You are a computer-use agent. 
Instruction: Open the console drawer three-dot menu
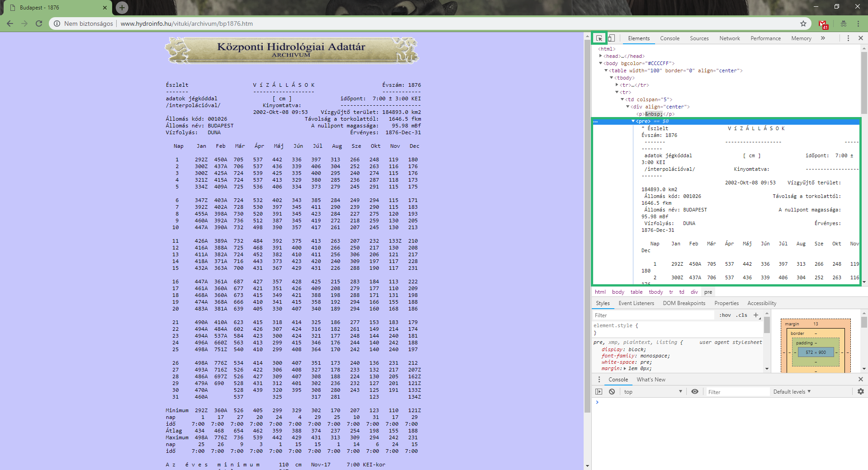(599, 379)
